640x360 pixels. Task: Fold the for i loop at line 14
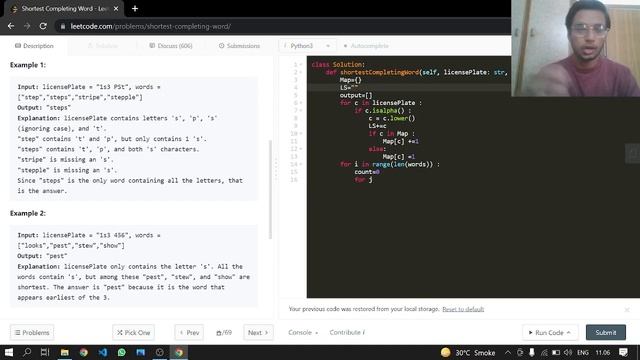click(301, 164)
